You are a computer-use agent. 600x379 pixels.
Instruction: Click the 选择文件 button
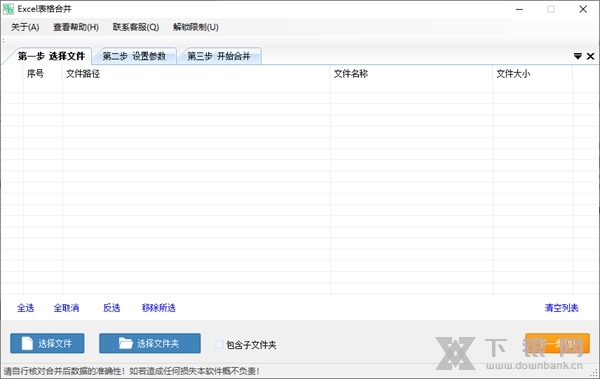[x=47, y=343]
